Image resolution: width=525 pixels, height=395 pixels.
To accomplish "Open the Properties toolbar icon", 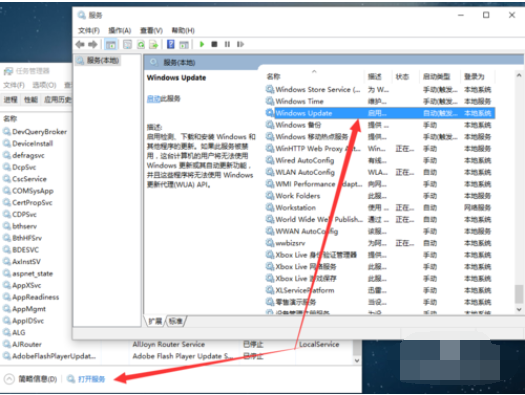I will tap(127, 44).
